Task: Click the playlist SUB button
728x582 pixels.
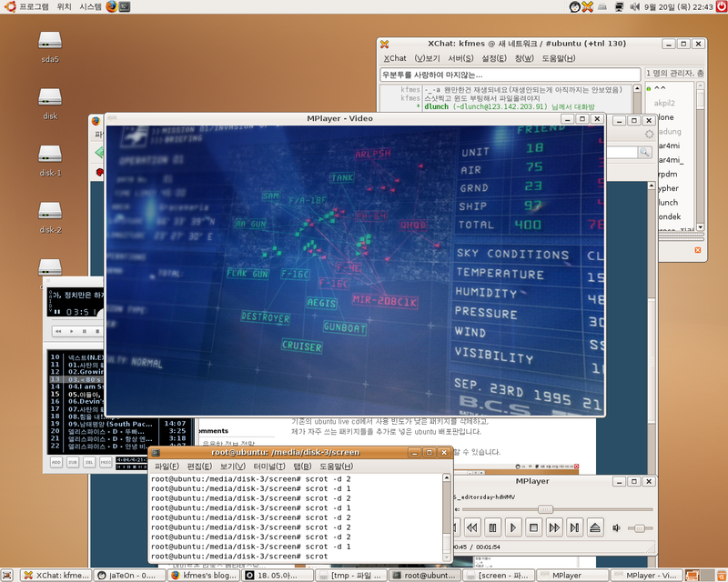Action: pyautogui.click(x=73, y=462)
